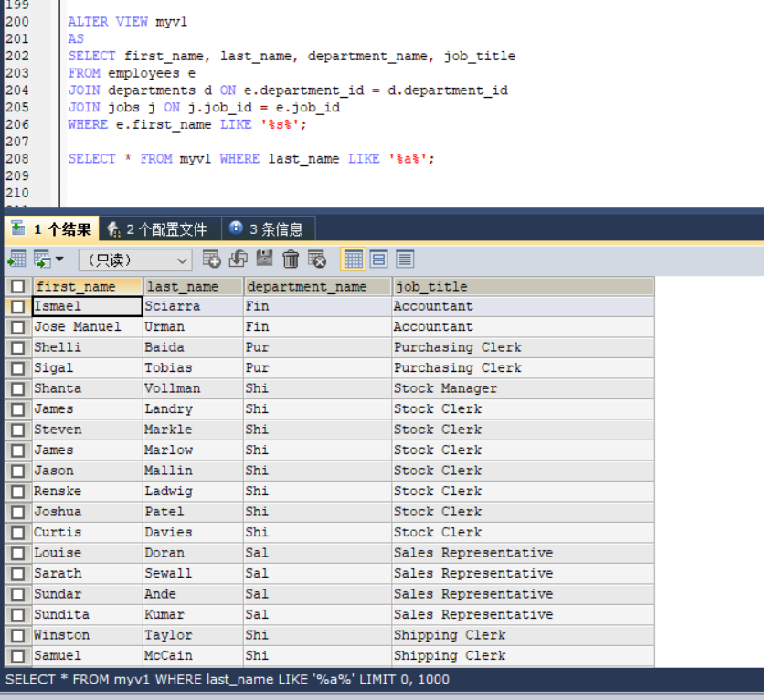Click the save changes floppy icon

coord(265,260)
